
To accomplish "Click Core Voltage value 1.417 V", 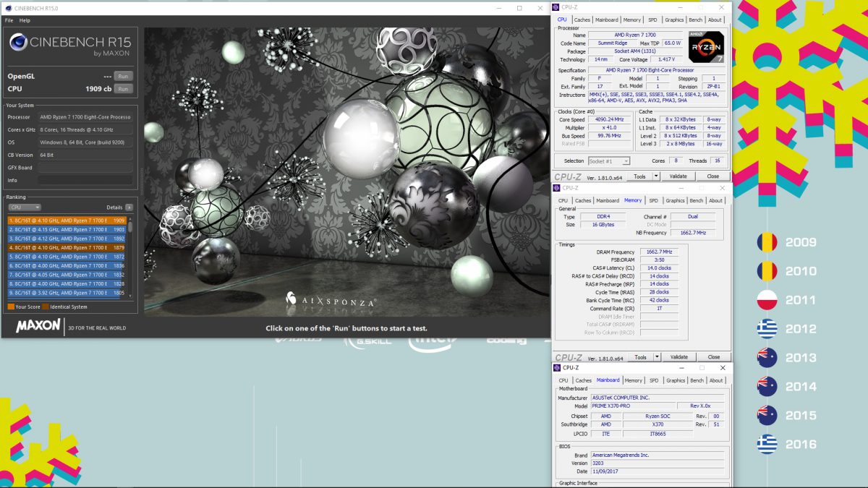I will [665, 59].
